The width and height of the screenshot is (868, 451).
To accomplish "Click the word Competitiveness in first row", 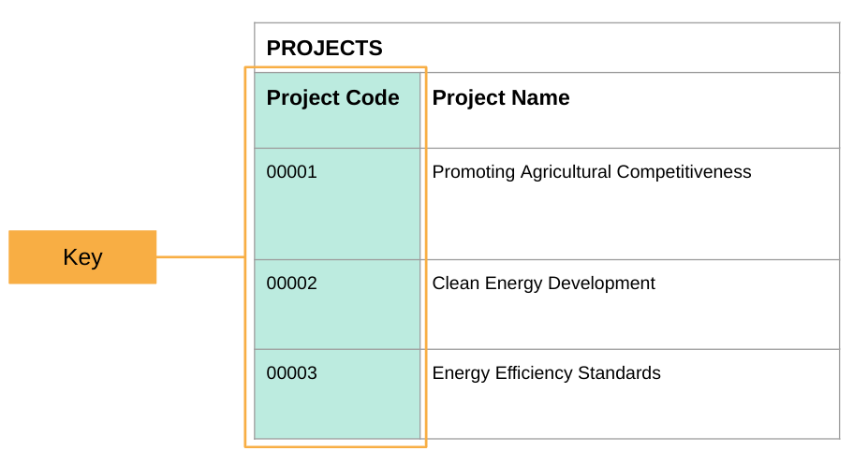I will tap(684, 172).
